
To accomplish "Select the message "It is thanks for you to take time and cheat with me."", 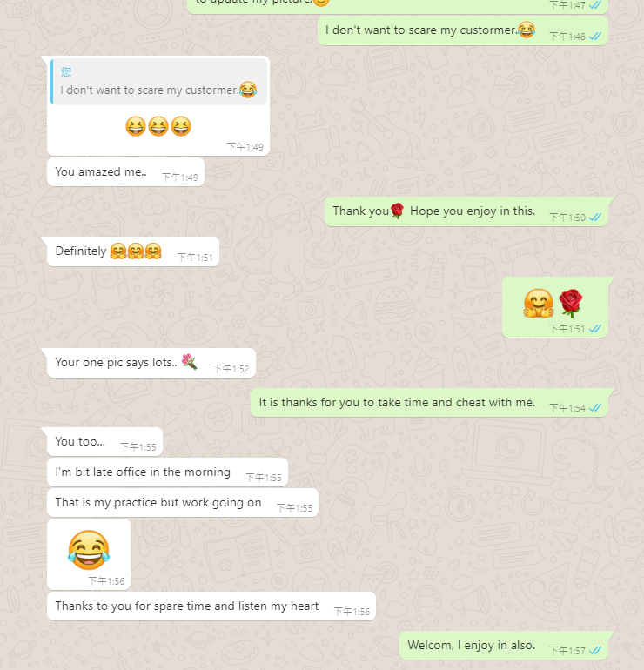I will [429, 403].
